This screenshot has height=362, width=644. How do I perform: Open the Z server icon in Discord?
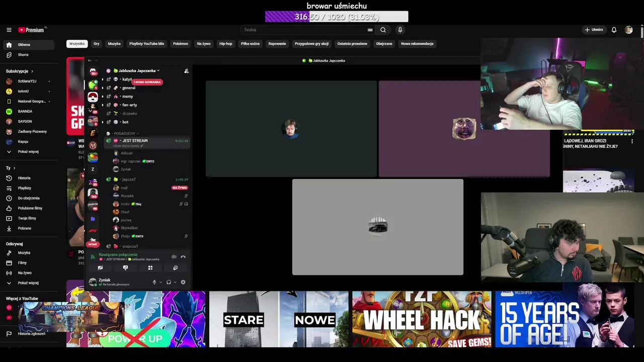[x=93, y=169]
